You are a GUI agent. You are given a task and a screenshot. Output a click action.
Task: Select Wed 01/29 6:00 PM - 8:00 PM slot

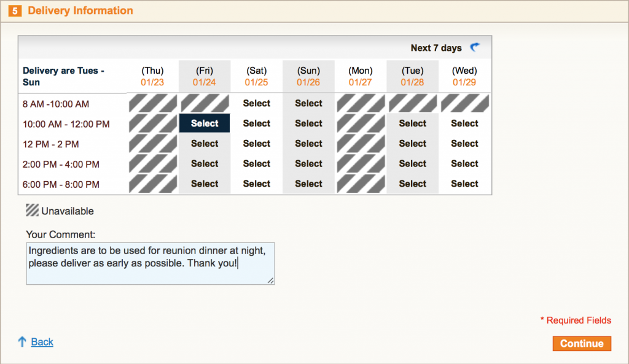[x=464, y=184]
